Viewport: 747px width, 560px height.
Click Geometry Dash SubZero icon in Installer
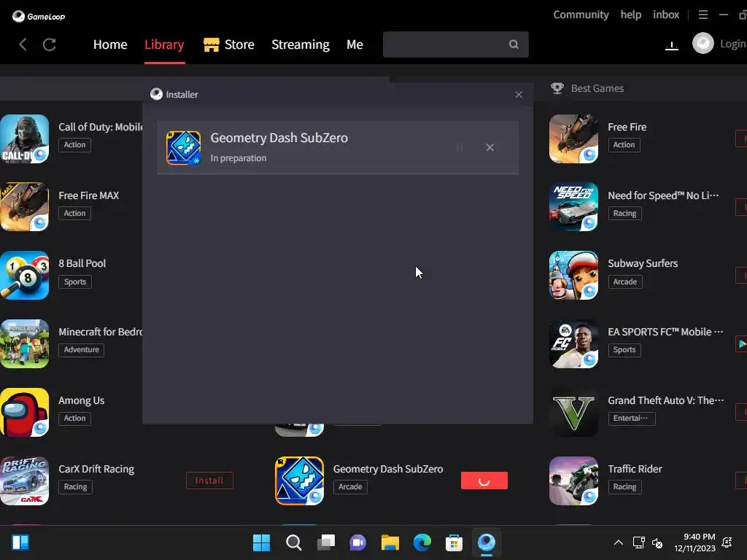coord(183,147)
